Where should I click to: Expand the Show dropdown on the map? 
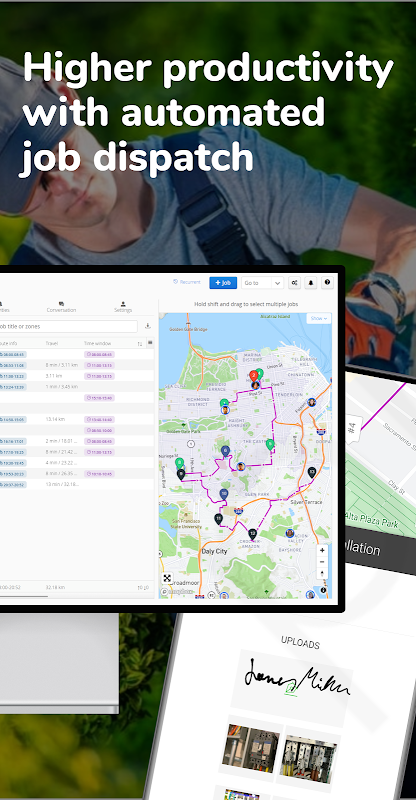319,318
